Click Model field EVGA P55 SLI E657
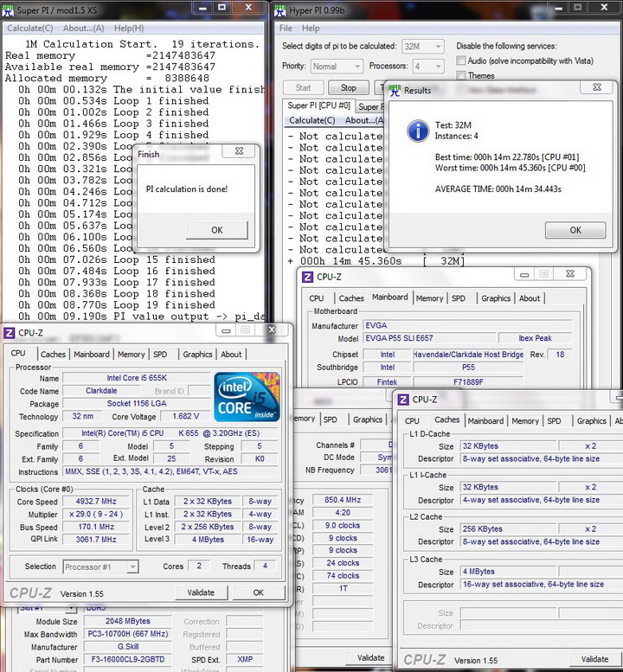 [x=429, y=338]
